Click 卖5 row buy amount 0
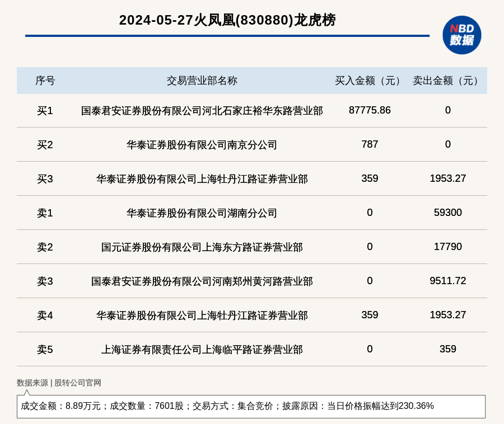This screenshot has width=504, height=424. click(370, 349)
